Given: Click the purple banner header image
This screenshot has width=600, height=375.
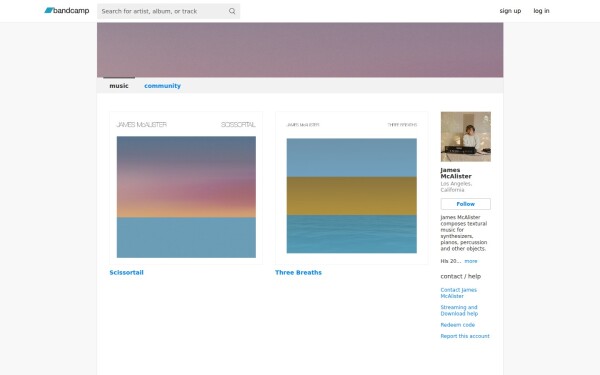Looking at the screenshot, I should (300, 50).
